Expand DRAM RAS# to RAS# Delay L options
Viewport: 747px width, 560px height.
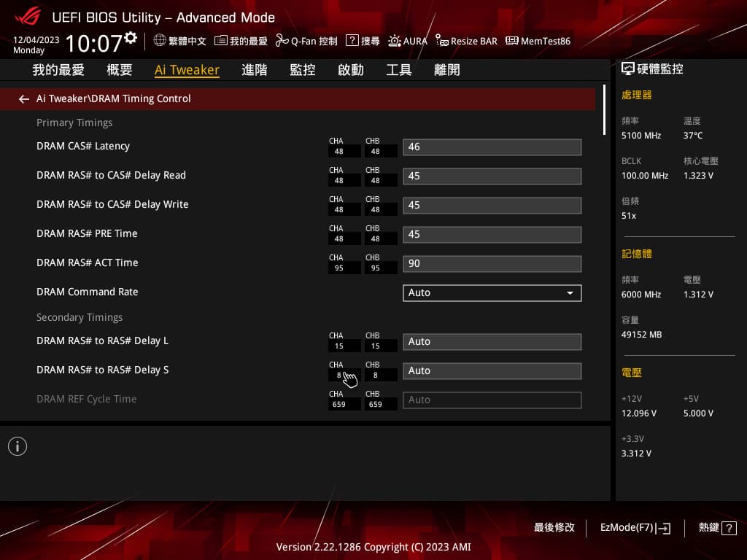(492, 341)
